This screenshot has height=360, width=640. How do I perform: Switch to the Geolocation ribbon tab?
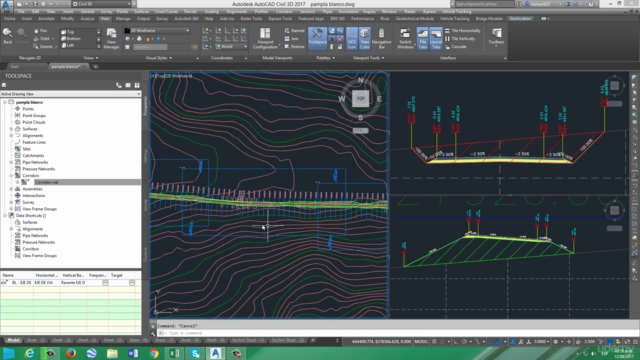tap(520, 19)
